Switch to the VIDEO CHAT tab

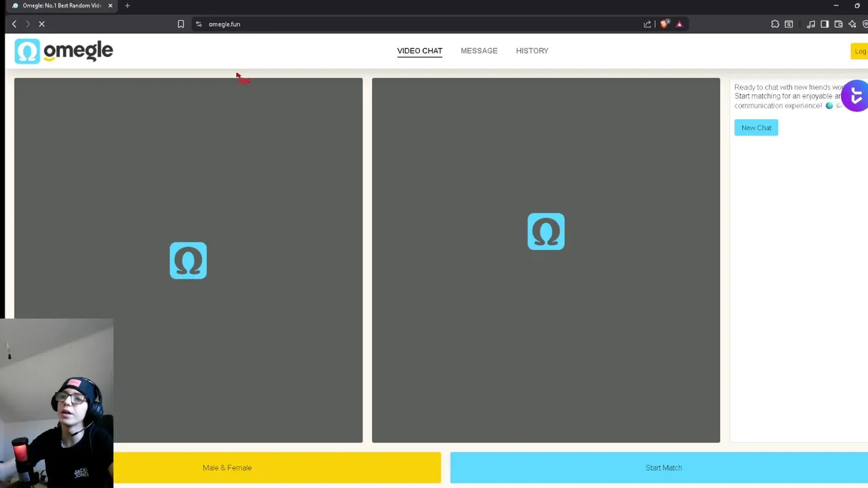click(x=420, y=51)
